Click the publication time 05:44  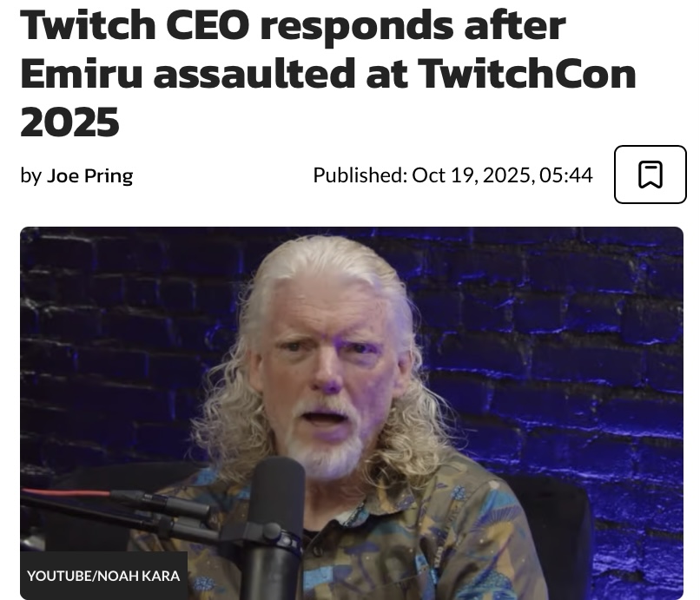tap(565, 175)
